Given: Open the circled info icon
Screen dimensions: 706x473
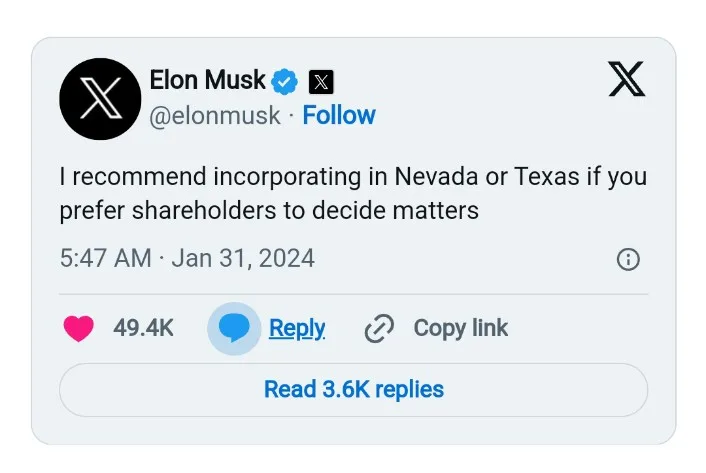Looking at the screenshot, I should 628,260.
